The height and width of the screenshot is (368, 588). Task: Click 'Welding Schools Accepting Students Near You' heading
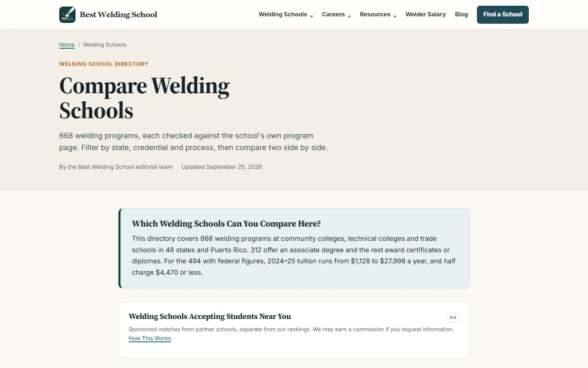pos(210,316)
